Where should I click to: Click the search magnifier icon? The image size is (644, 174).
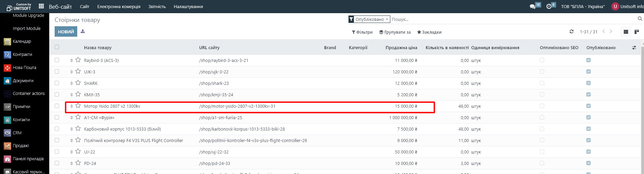640,19
